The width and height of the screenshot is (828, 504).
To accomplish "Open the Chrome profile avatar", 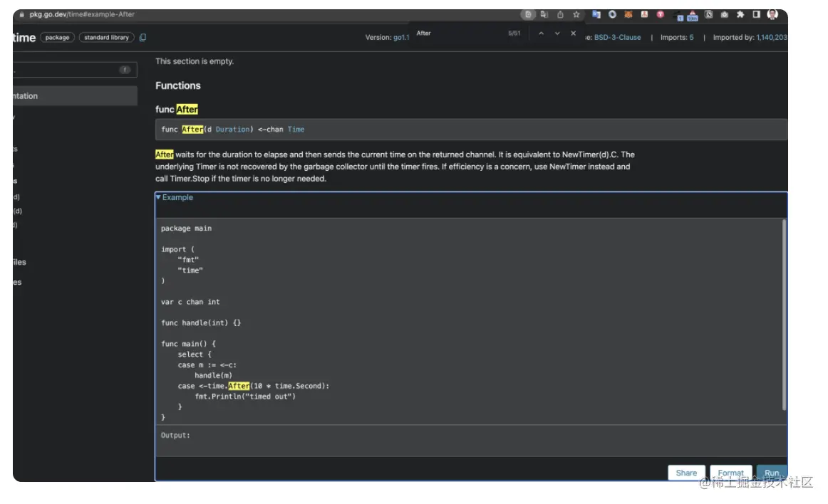I will (772, 15).
